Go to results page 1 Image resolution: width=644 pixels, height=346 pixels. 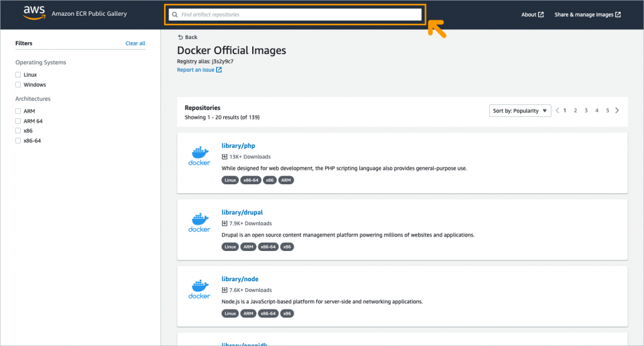coord(565,111)
